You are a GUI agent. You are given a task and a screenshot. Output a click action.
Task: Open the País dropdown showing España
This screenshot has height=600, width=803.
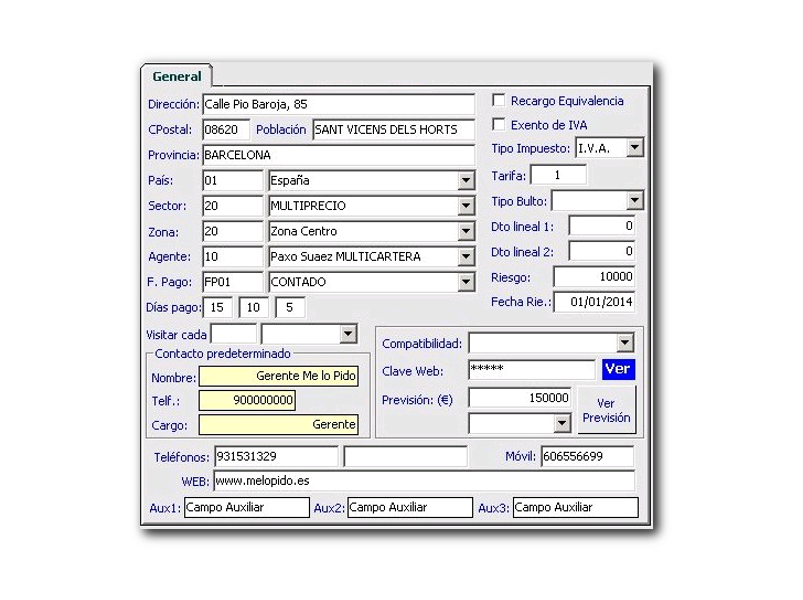coord(465,181)
